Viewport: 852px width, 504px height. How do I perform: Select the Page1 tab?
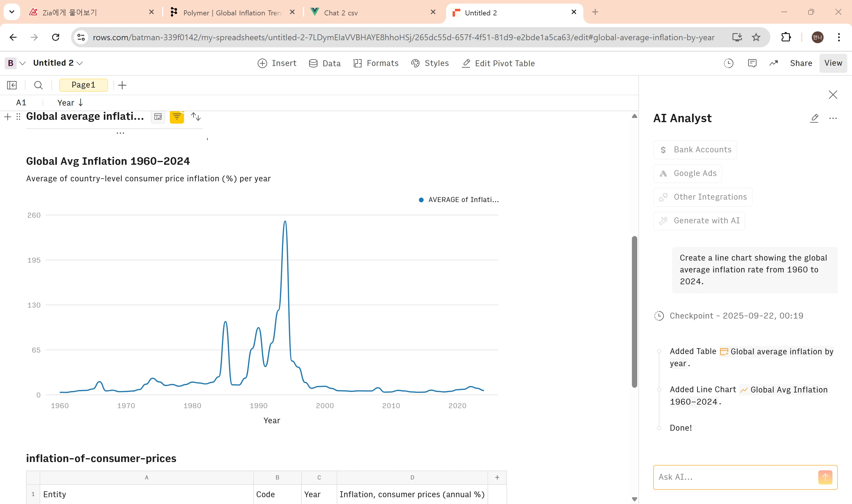pos(83,85)
